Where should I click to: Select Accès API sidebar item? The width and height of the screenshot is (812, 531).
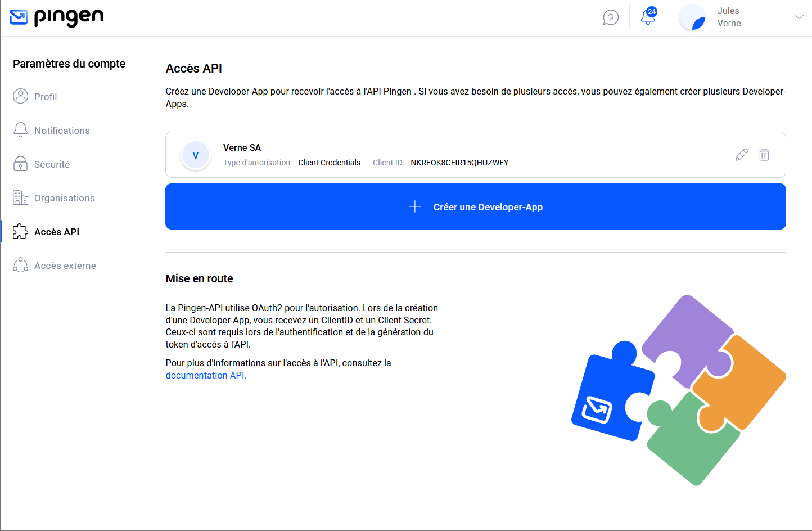[x=57, y=232]
